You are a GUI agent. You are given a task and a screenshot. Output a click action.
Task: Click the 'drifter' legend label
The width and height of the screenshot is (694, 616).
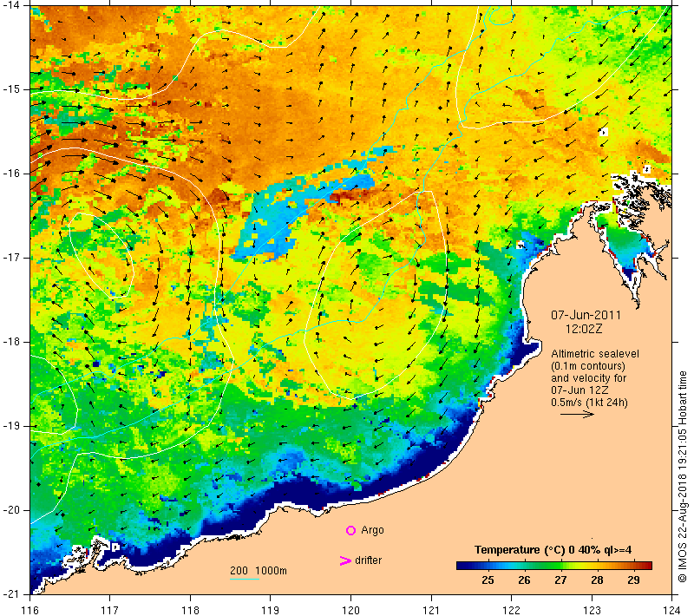coord(368,560)
